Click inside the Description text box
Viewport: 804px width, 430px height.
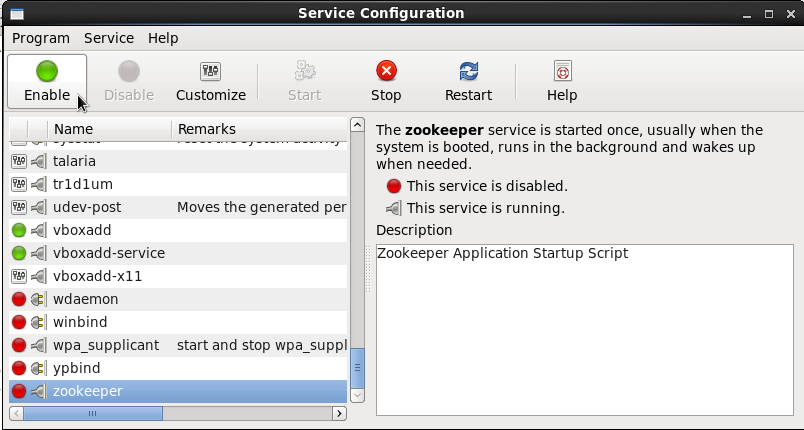click(583, 330)
